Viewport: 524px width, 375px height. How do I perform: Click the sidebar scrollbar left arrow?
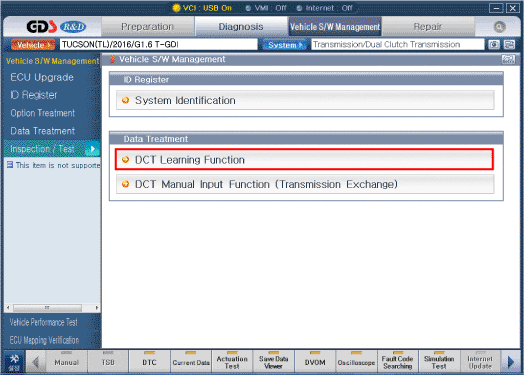coord(8,307)
